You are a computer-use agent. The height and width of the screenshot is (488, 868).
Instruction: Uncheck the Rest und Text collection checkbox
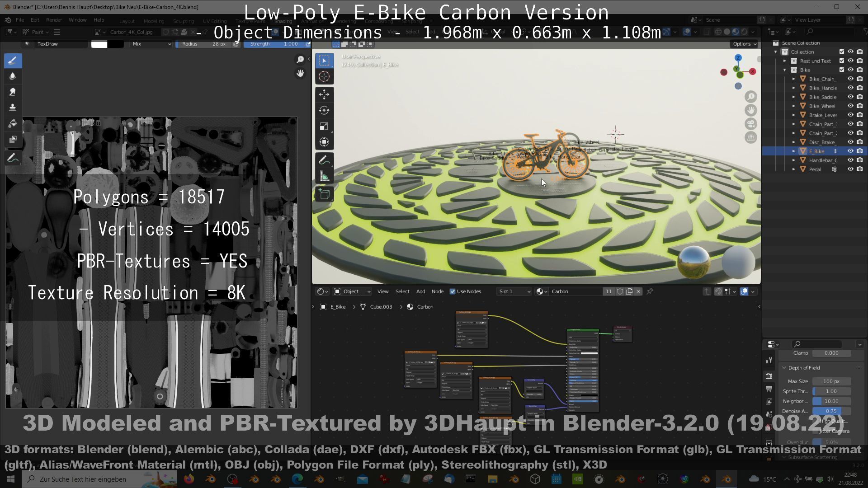[842, 61]
